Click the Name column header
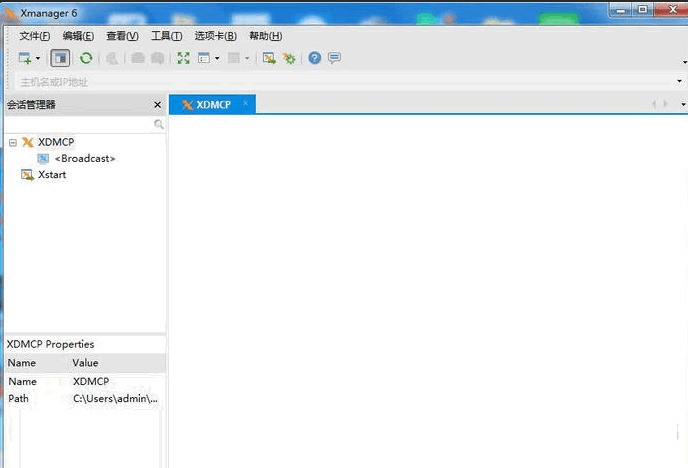The width and height of the screenshot is (688, 468). click(22, 363)
